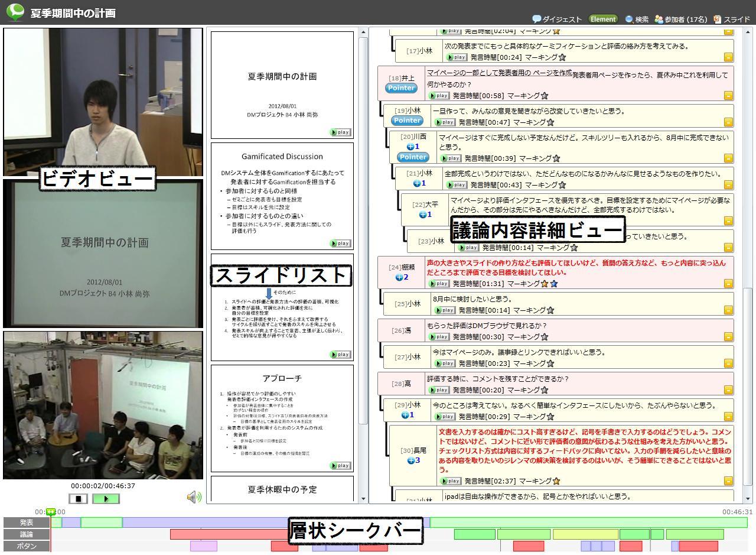This screenshot has height=555, width=756.
Task: Open the ダイジェスト digest view
Action: [x=556, y=20]
